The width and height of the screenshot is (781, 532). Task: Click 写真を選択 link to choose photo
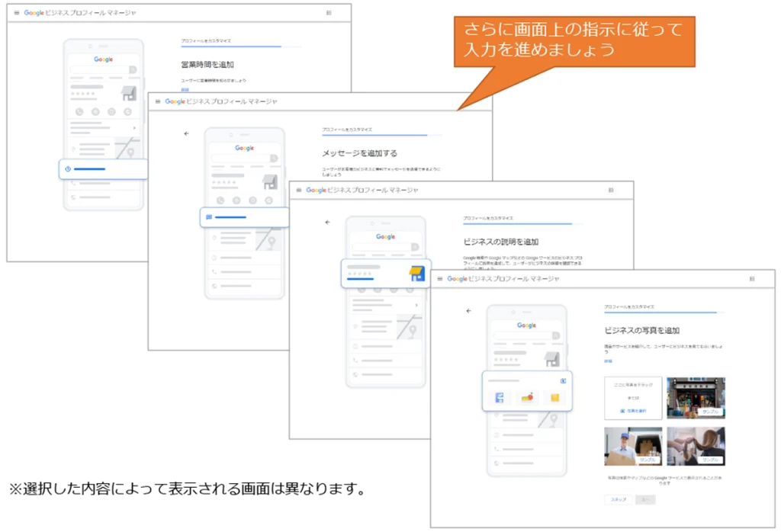tap(633, 410)
